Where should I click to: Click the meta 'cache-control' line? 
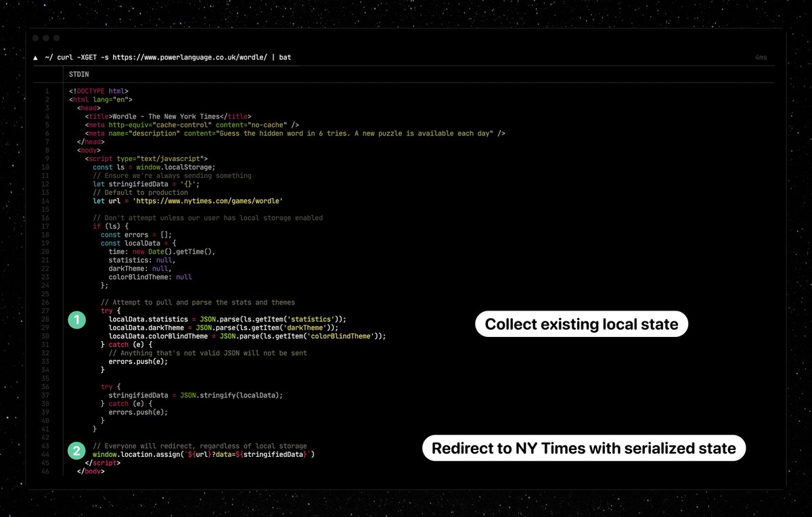pos(191,125)
